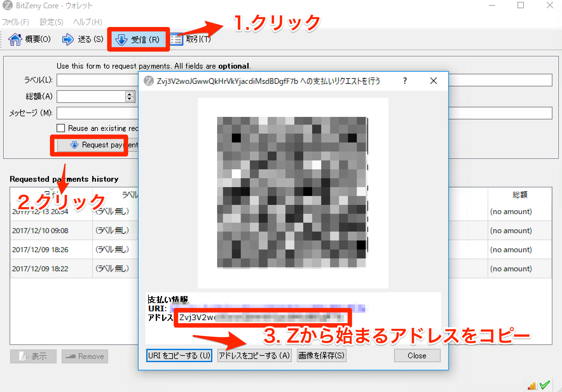Click the dialog's Close button

[417, 355]
